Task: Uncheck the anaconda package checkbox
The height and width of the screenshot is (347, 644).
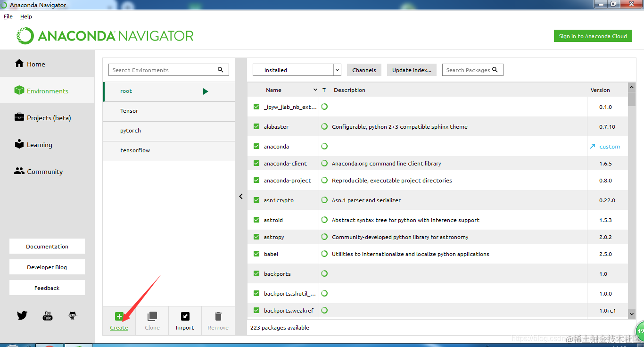Action: click(x=256, y=146)
